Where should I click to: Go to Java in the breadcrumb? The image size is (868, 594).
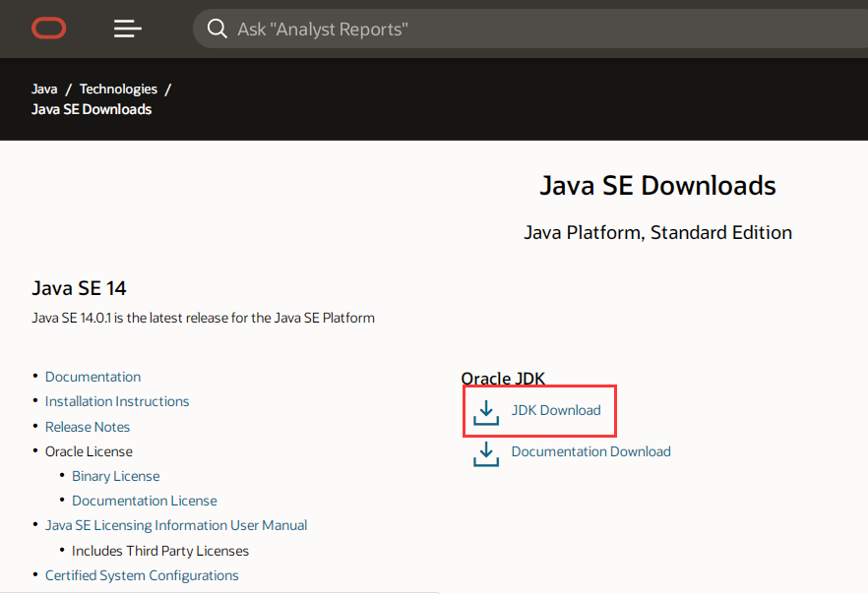click(x=44, y=89)
